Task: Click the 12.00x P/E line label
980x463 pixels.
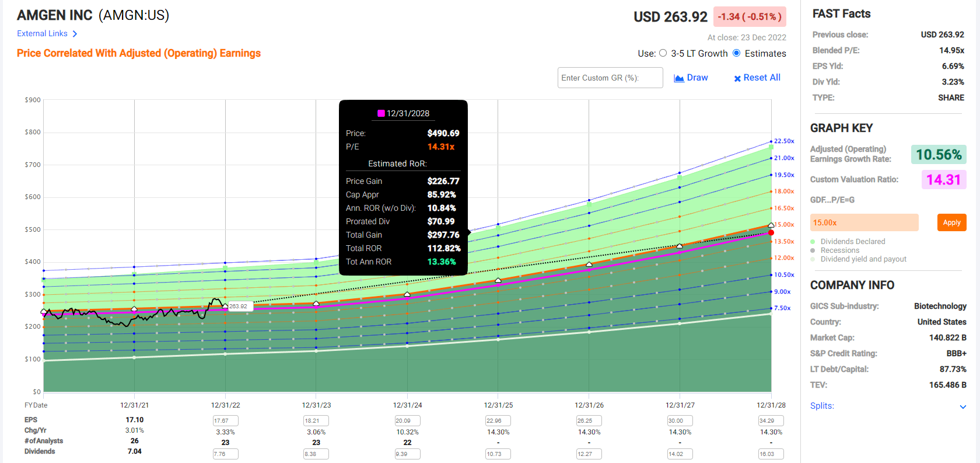Action: point(784,258)
